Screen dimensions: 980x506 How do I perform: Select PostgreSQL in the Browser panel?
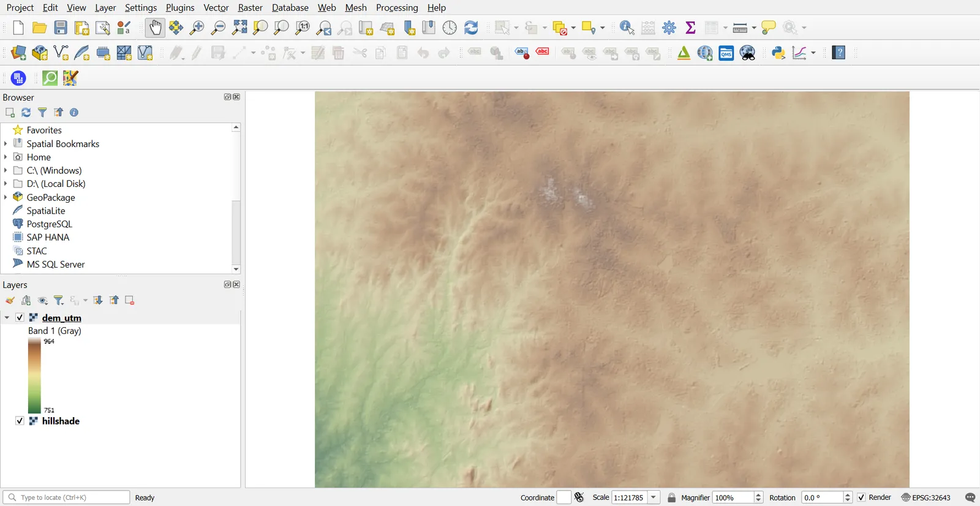(x=50, y=224)
